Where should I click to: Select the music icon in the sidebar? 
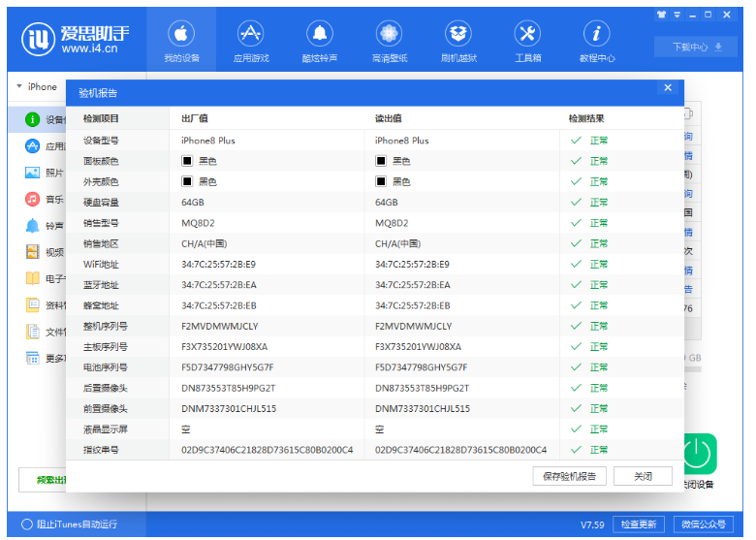click(x=32, y=200)
